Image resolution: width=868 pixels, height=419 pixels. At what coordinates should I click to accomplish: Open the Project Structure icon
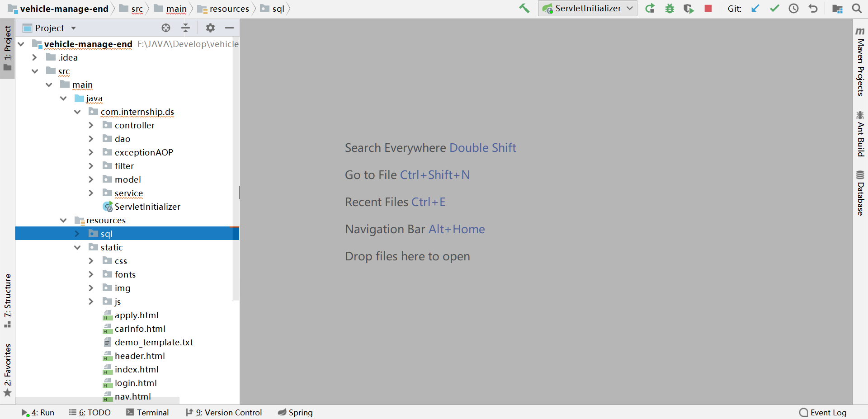(837, 8)
